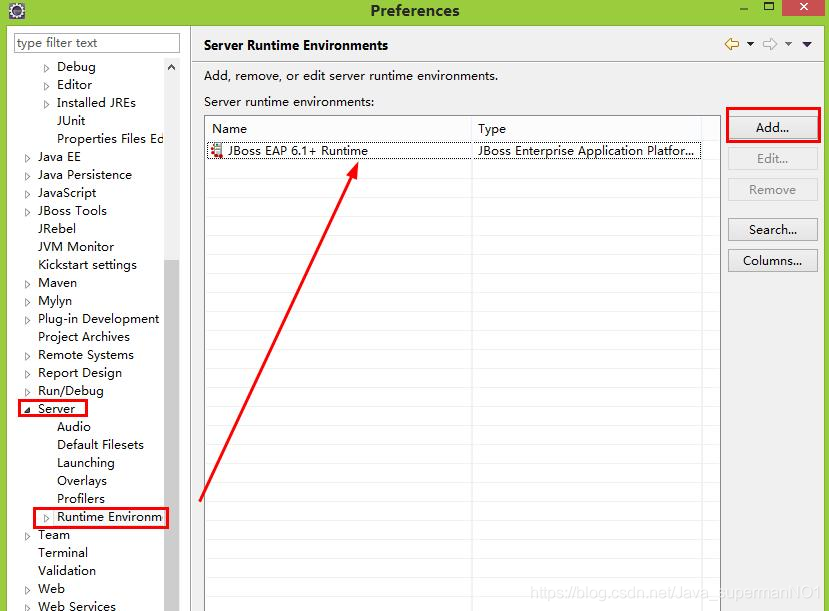Click the back navigation arrow icon

point(732,44)
